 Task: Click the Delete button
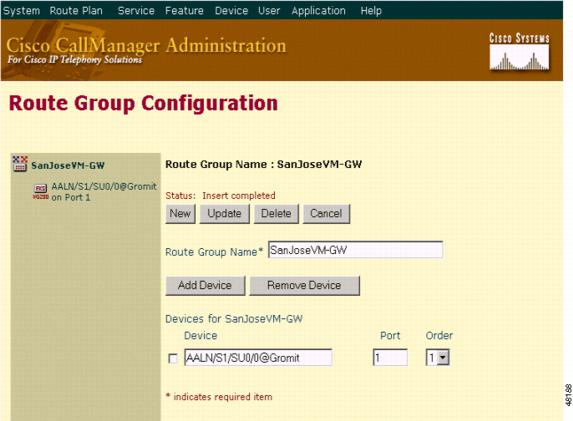click(x=276, y=213)
